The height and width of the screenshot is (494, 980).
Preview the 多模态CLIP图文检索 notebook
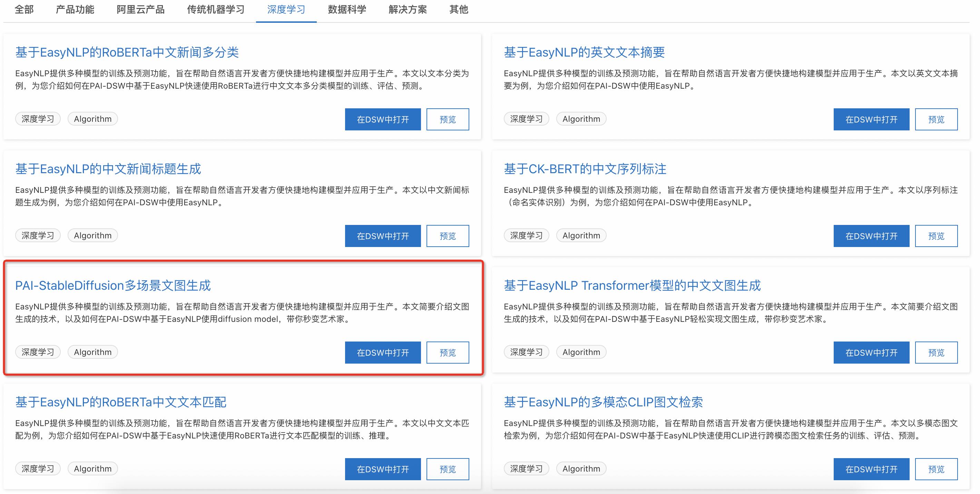936,469
